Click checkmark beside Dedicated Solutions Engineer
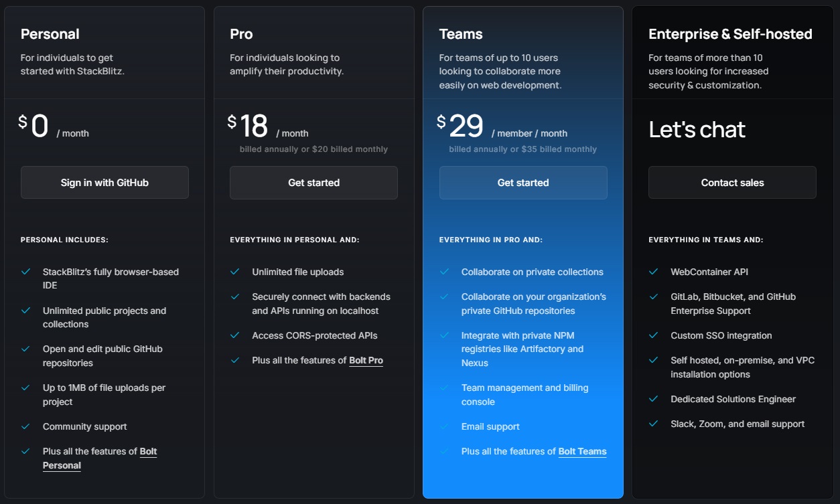Viewport: 840px width, 504px height. point(654,399)
